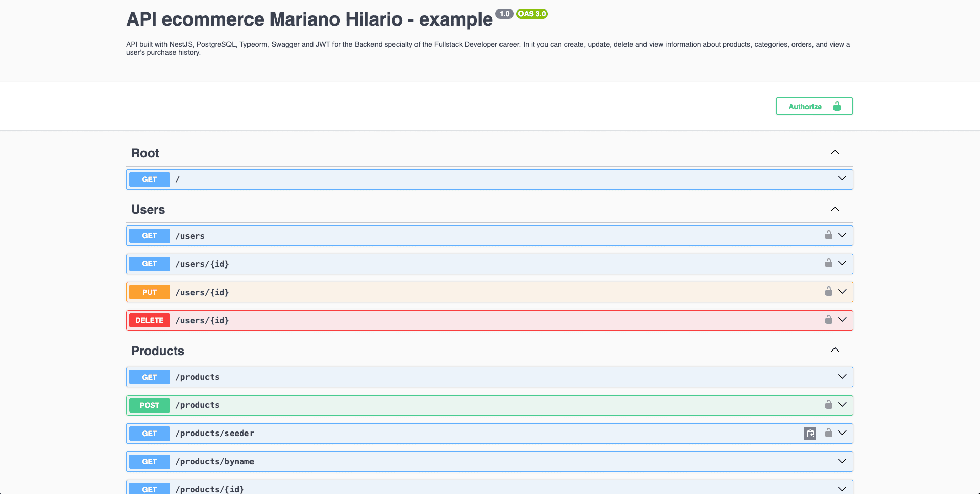Open the Authorize dialog
Screen dimensions: 980x494
click(x=814, y=106)
